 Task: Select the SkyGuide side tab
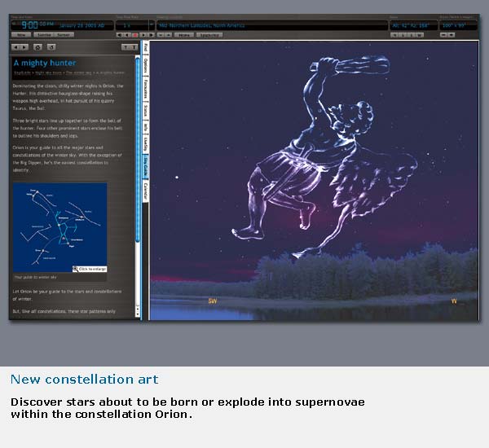[x=145, y=167]
